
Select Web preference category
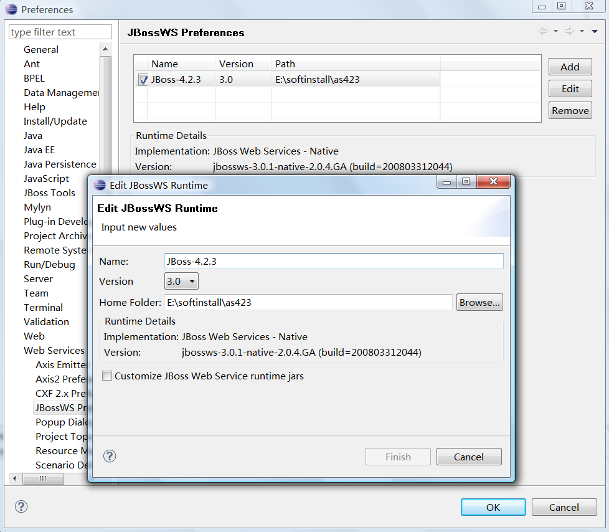point(34,336)
